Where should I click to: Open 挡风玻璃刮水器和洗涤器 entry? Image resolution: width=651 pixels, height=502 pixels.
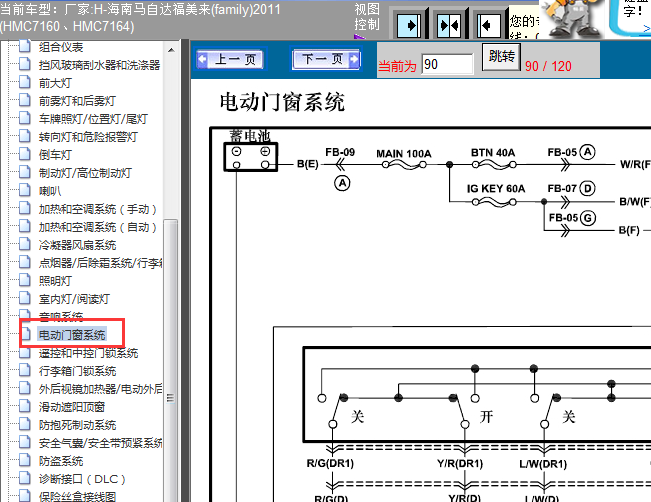[99, 65]
